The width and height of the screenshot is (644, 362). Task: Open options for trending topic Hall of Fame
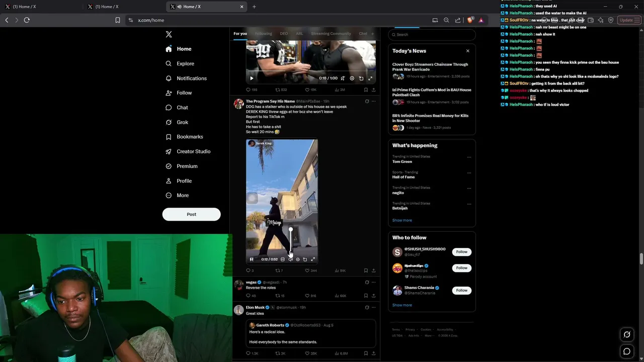[x=469, y=172]
